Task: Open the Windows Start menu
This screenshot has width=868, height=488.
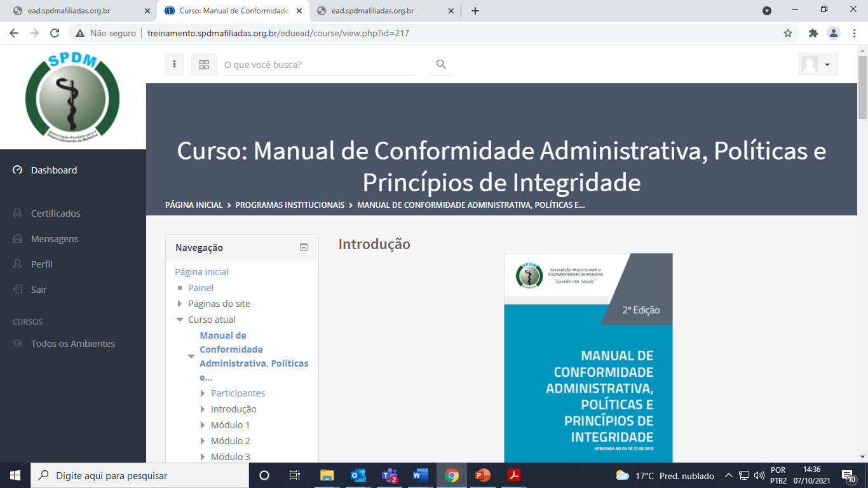Action: click(x=15, y=475)
